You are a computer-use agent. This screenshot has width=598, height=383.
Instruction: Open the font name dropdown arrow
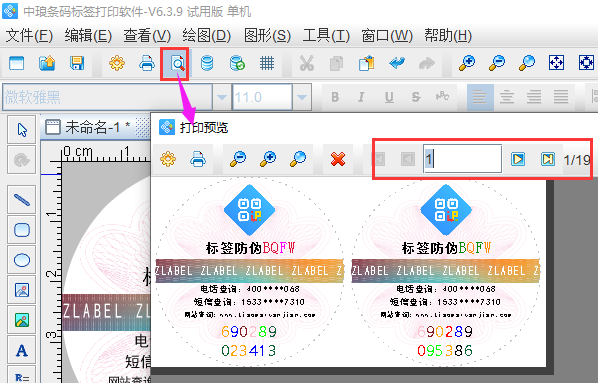tap(222, 97)
